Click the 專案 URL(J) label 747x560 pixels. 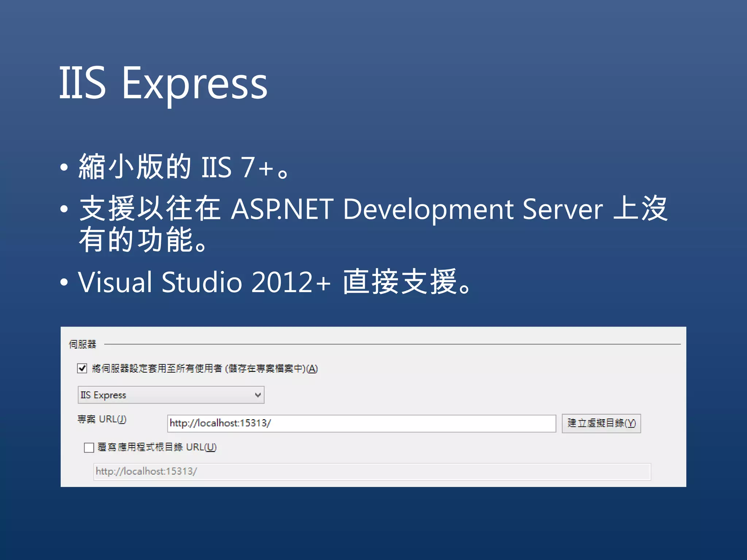point(102,419)
